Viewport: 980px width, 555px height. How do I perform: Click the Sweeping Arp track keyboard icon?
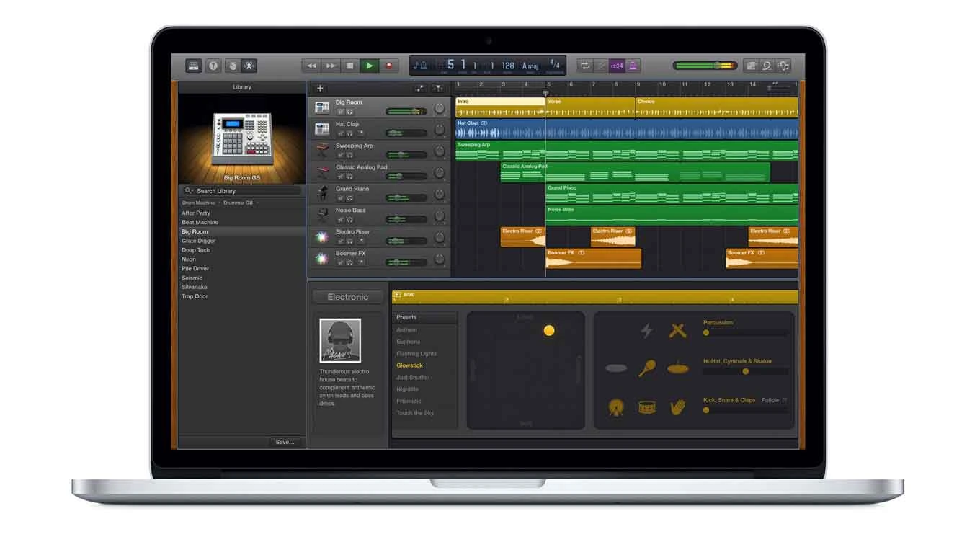tap(322, 151)
